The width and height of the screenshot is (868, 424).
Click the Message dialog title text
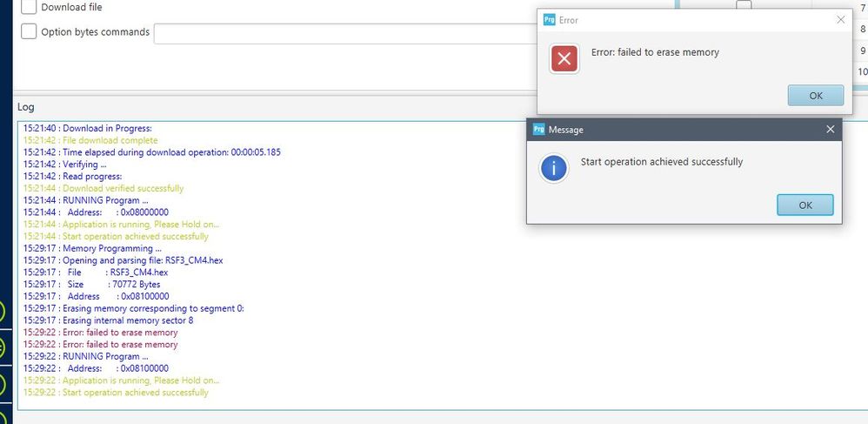(x=565, y=130)
